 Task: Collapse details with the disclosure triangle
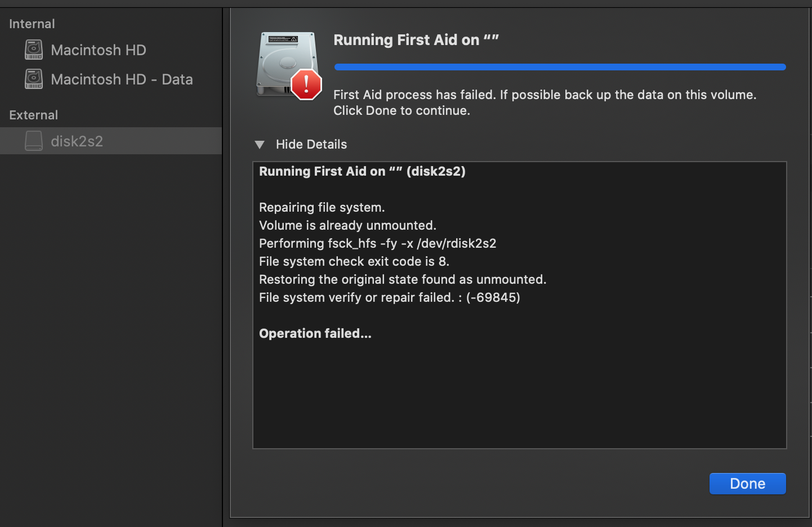click(260, 145)
